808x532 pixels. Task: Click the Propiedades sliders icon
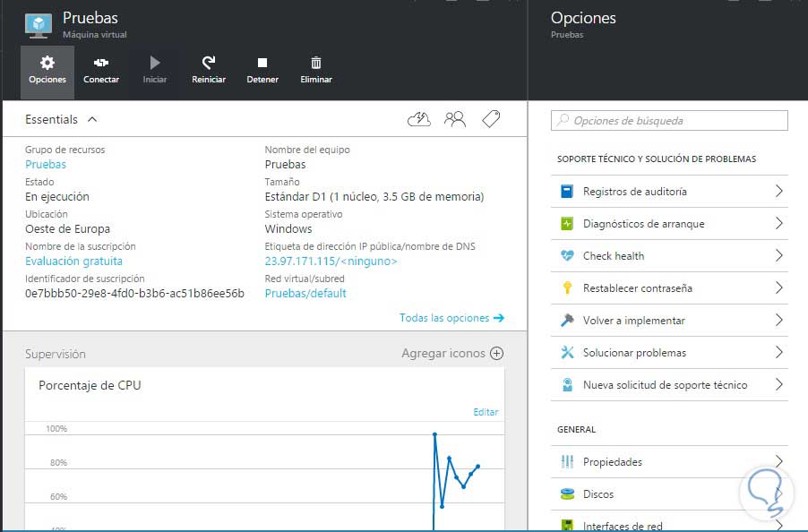[x=567, y=462]
